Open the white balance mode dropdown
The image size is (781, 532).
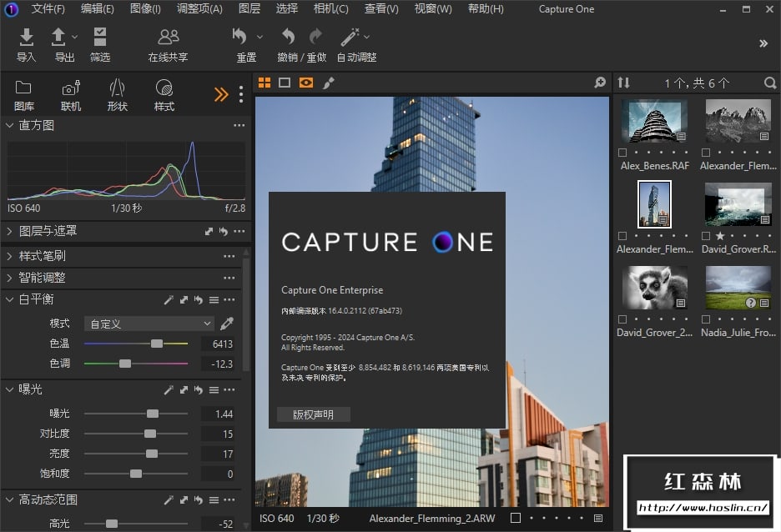[x=149, y=324]
